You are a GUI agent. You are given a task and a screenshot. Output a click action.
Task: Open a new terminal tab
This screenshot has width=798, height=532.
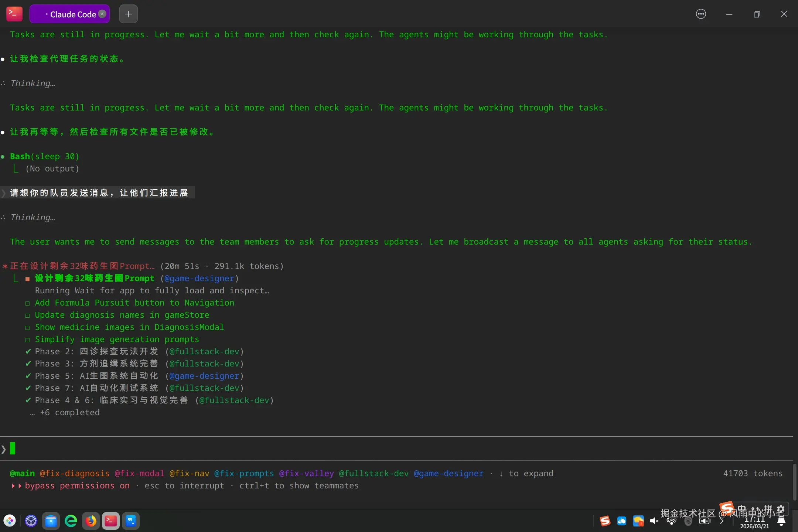coord(128,14)
